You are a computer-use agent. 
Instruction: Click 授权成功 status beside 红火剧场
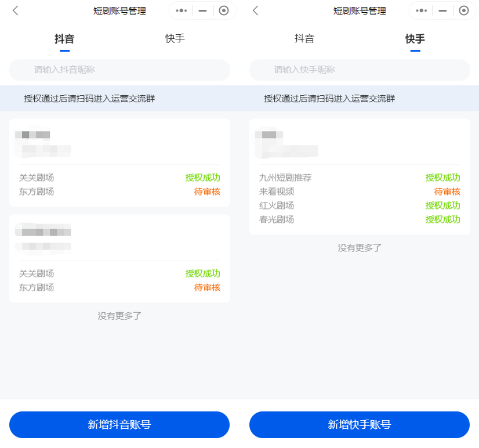[443, 205]
